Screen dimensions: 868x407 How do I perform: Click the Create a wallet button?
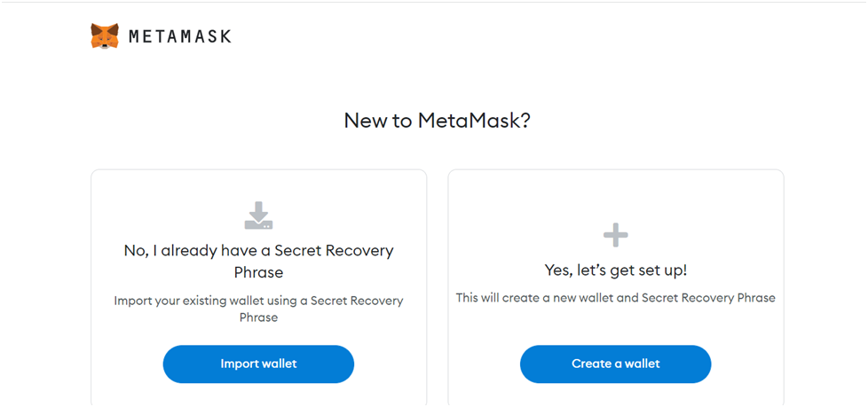616,364
